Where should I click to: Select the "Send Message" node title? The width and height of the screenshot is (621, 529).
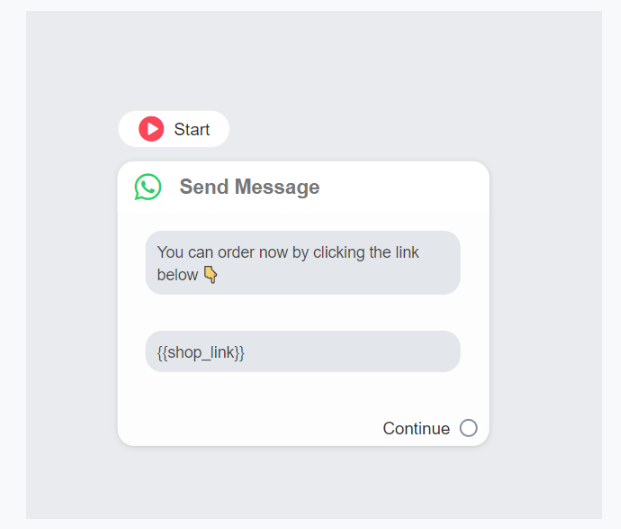[x=249, y=187]
